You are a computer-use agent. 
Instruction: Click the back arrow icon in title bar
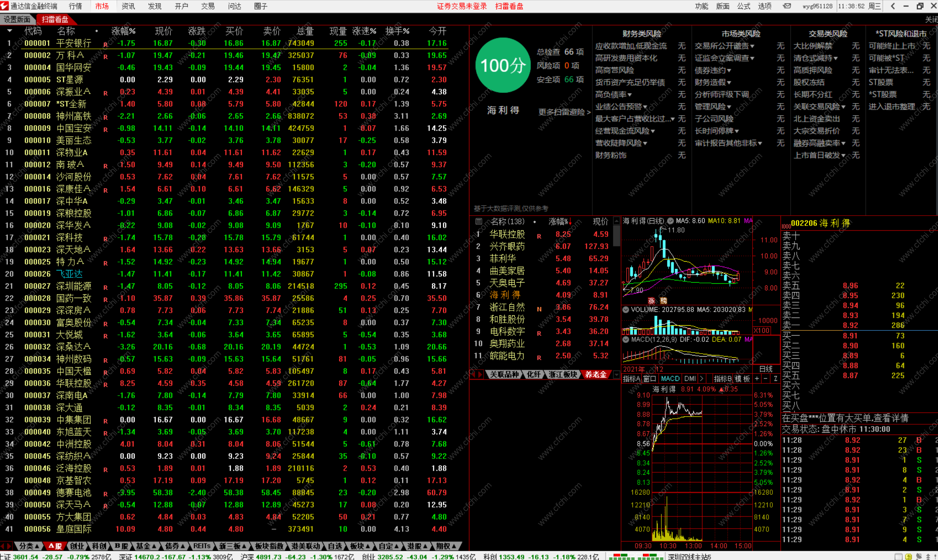[x=893, y=6]
